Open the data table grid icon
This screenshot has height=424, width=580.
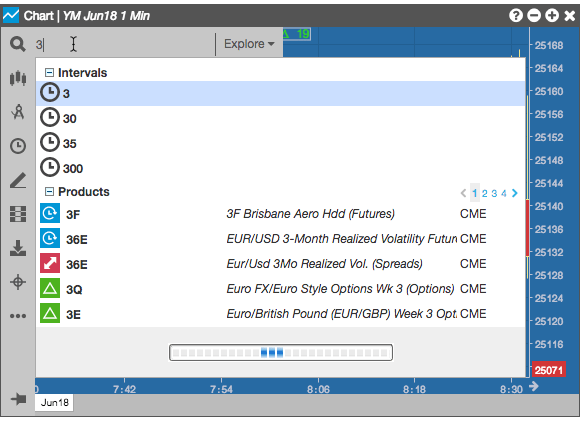coord(18,214)
